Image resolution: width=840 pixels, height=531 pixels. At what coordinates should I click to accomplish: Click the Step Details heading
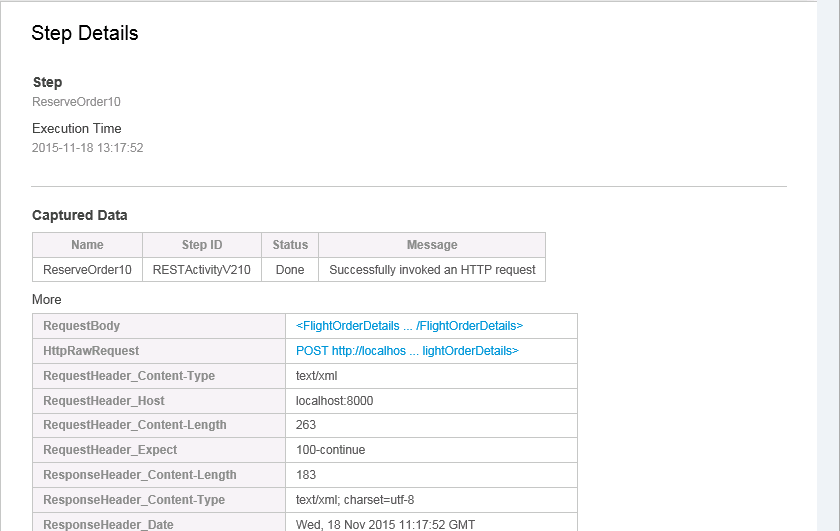(85, 33)
